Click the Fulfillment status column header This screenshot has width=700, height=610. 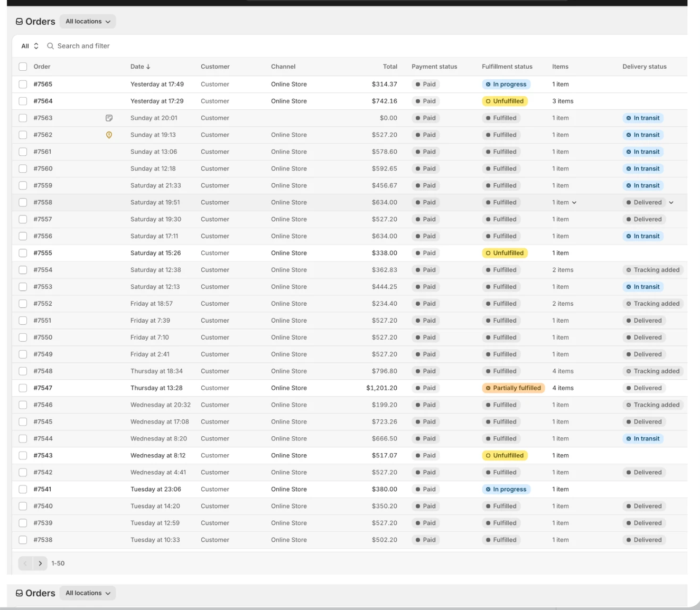click(507, 67)
